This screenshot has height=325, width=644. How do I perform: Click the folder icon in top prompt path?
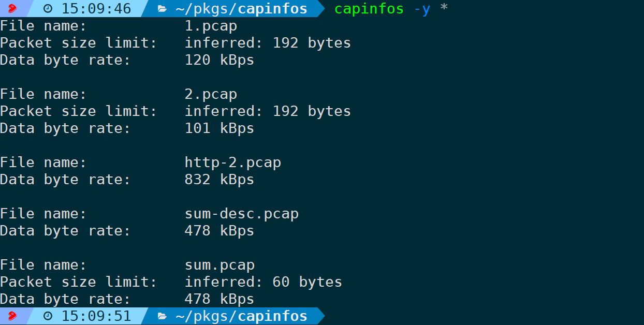[x=163, y=9]
